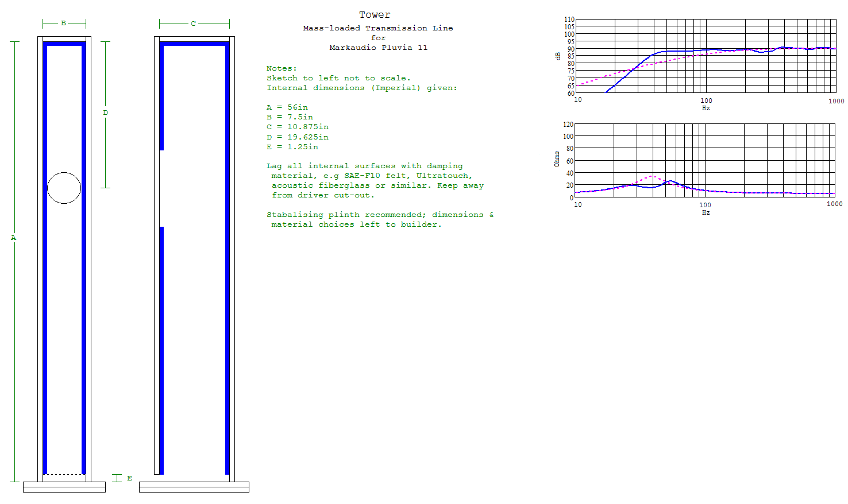Click the 'material choices left to builder.' line

[x=357, y=224]
